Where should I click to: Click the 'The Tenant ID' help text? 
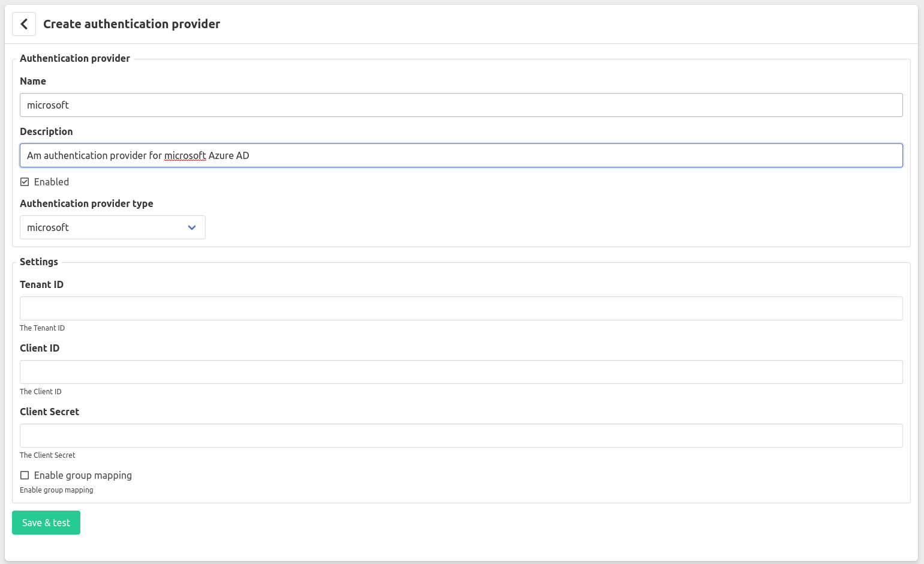click(x=42, y=328)
